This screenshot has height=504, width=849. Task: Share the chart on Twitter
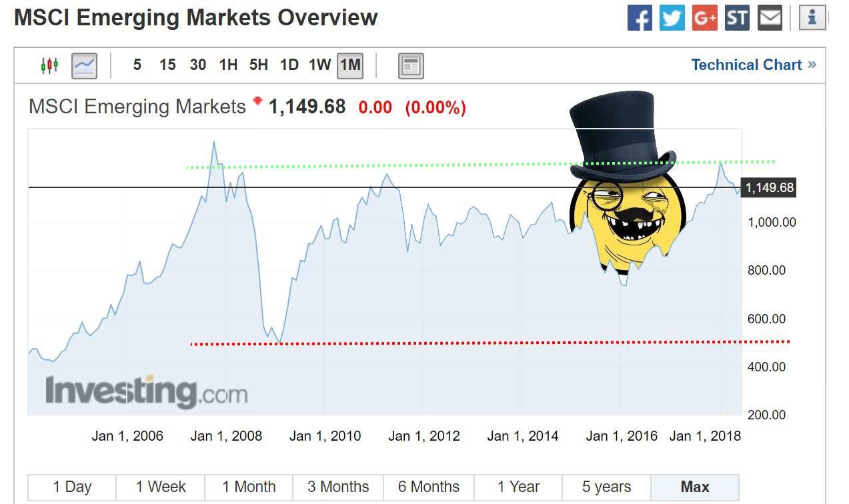click(x=672, y=18)
